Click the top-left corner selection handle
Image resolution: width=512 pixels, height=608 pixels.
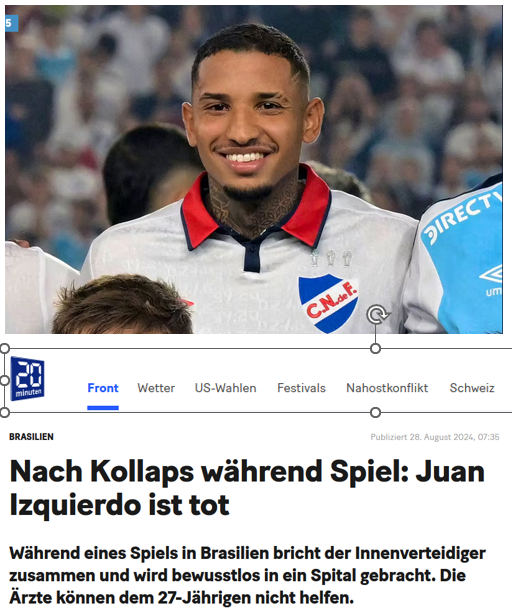tap(5, 348)
